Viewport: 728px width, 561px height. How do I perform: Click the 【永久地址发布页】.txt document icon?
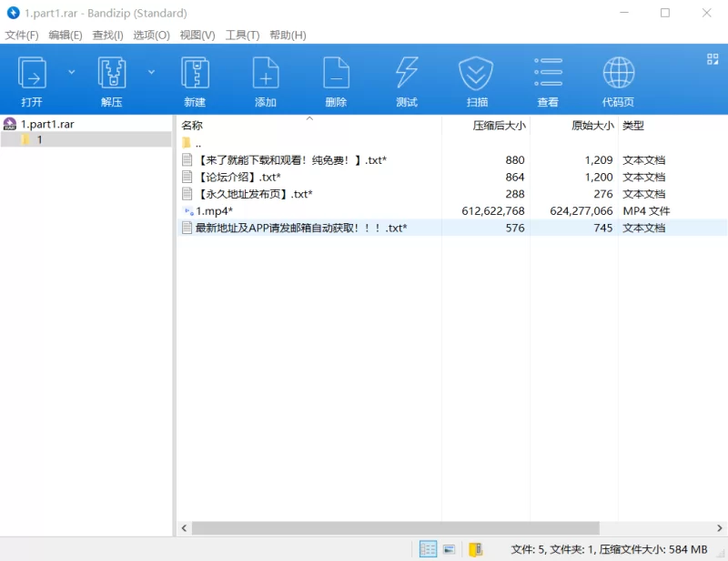(187, 194)
